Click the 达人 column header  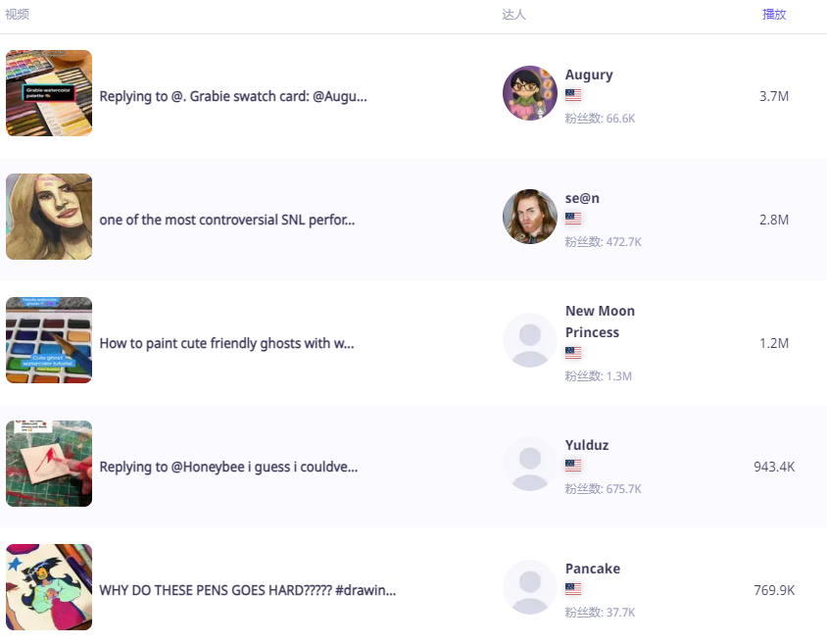coord(514,15)
